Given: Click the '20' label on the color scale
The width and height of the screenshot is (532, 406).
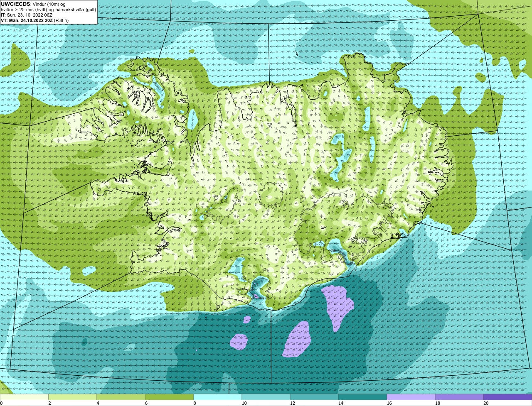Looking at the screenshot, I should (486, 403).
